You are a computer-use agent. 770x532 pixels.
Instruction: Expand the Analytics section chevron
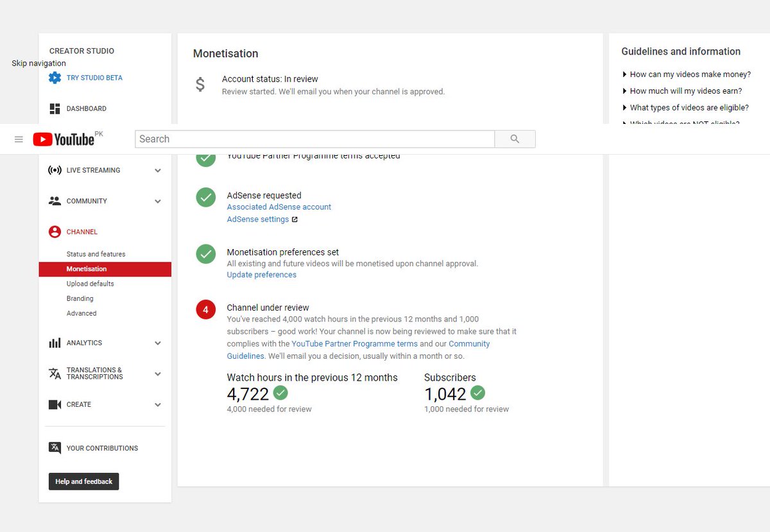click(x=158, y=343)
